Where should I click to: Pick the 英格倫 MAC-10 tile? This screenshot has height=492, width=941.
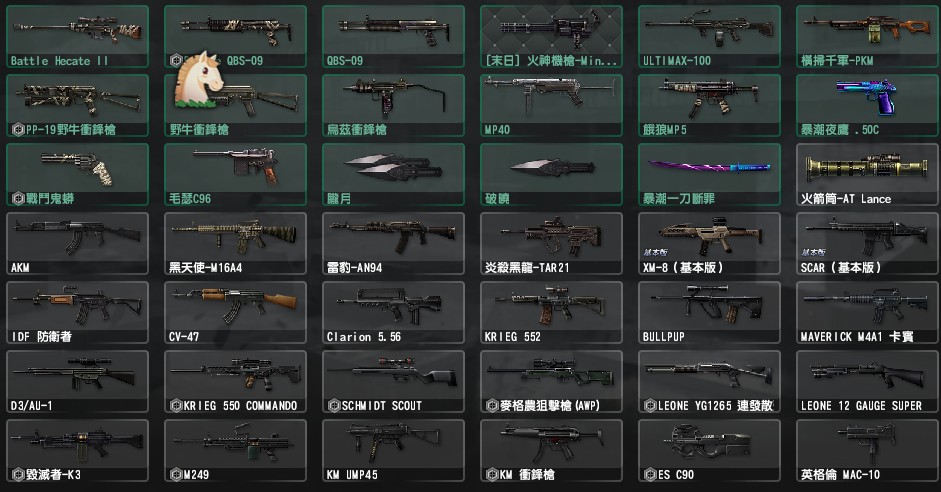point(867,450)
